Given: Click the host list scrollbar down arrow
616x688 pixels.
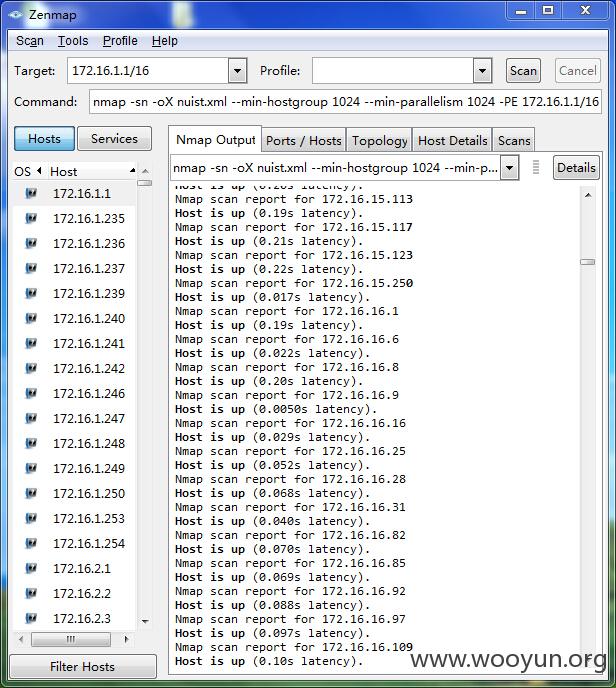Looking at the screenshot, I should coord(145,621).
